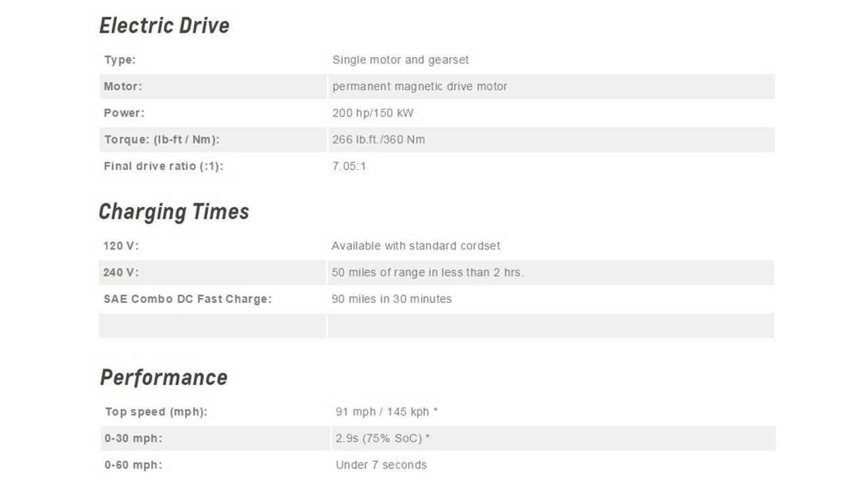Click the Electric Drive heading

pyautogui.click(x=164, y=26)
